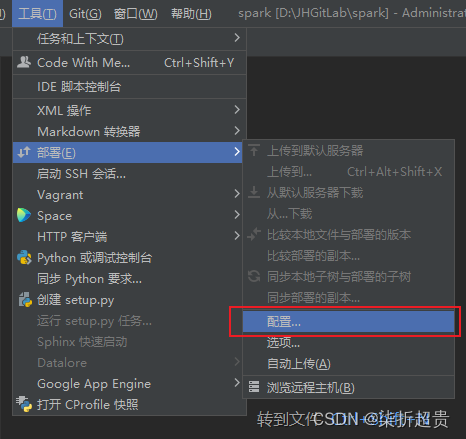Open the 帮助 menu
This screenshot has height=439, width=466.
point(191,14)
